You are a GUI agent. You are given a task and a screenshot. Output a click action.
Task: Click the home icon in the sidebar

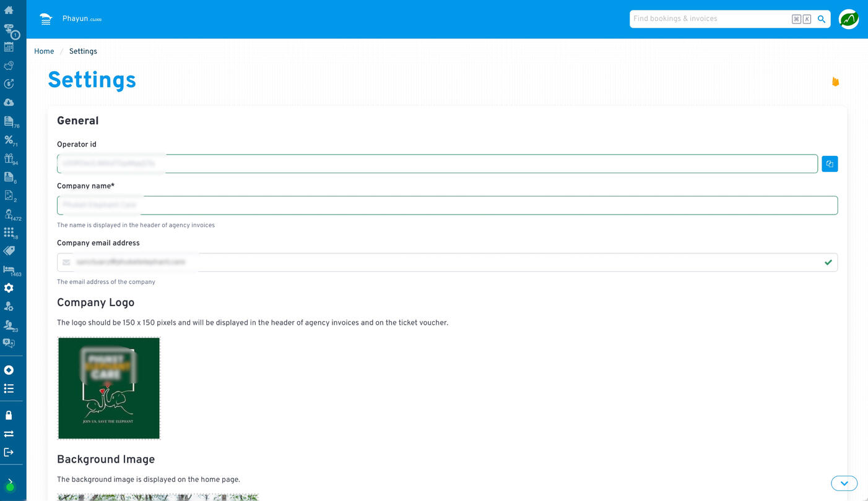pos(9,10)
